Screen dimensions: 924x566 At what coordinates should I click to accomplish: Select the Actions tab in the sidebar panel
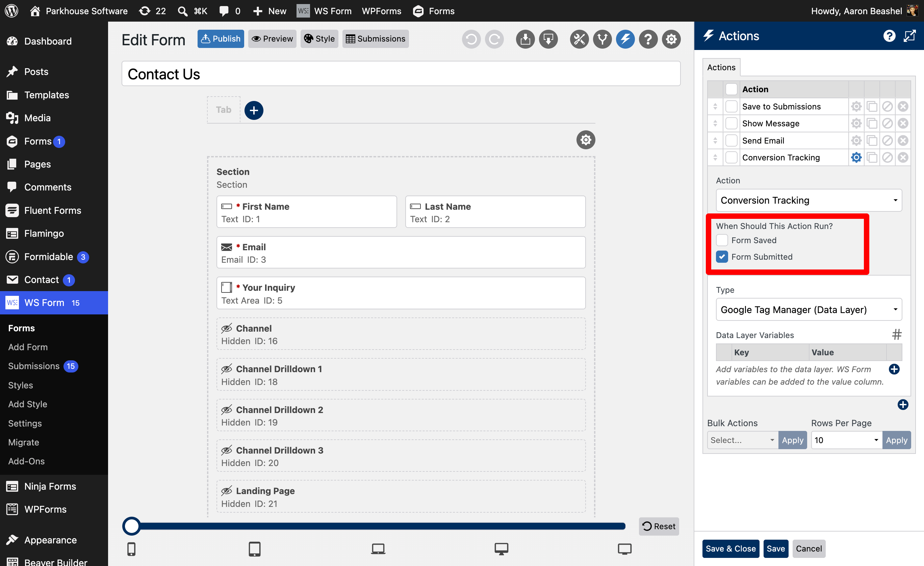pyautogui.click(x=721, y=68)
